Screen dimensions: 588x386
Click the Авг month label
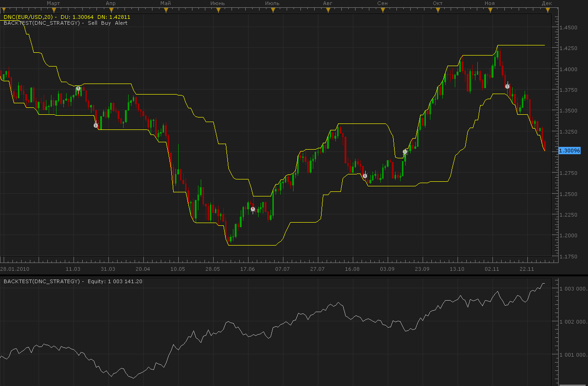[x=328, y=3]
